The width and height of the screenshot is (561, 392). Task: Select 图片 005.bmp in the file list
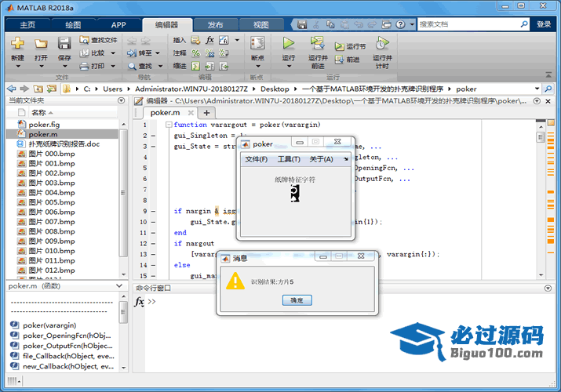[52, 202]
